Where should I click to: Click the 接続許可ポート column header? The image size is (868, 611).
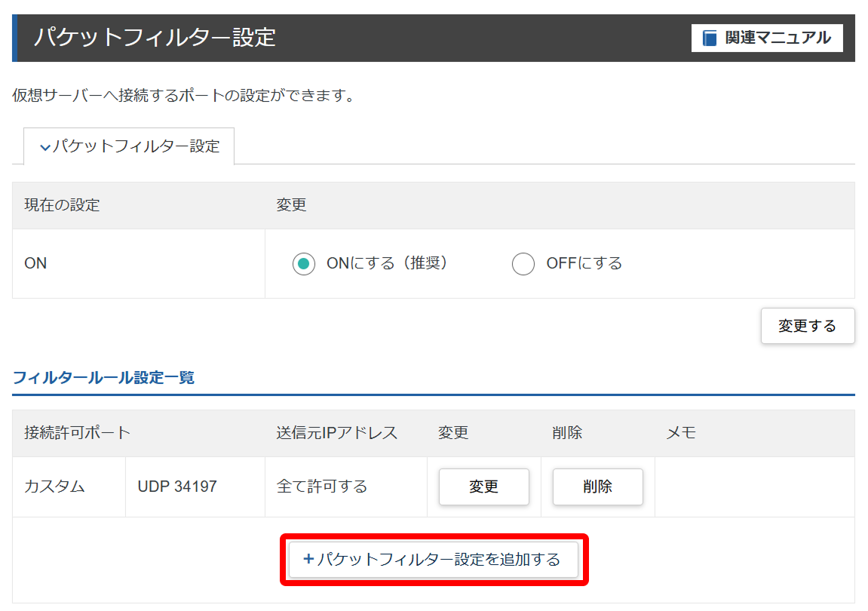pos(77,433)
